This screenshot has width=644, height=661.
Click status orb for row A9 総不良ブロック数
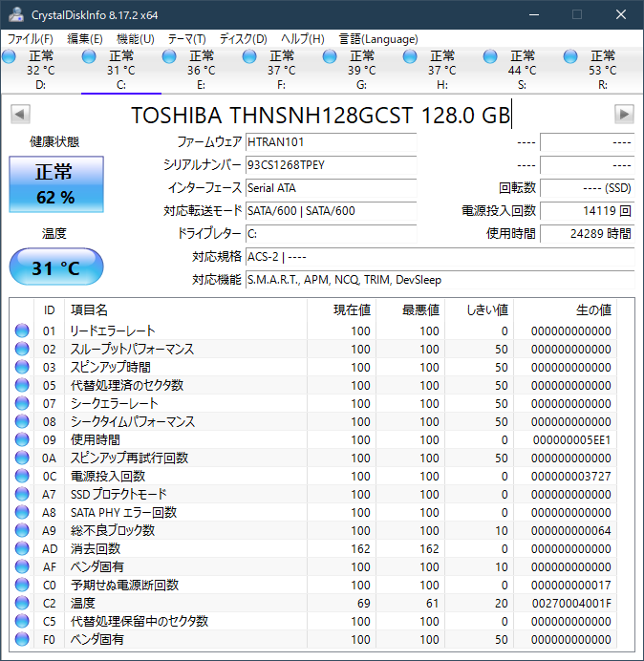point(22,530)
